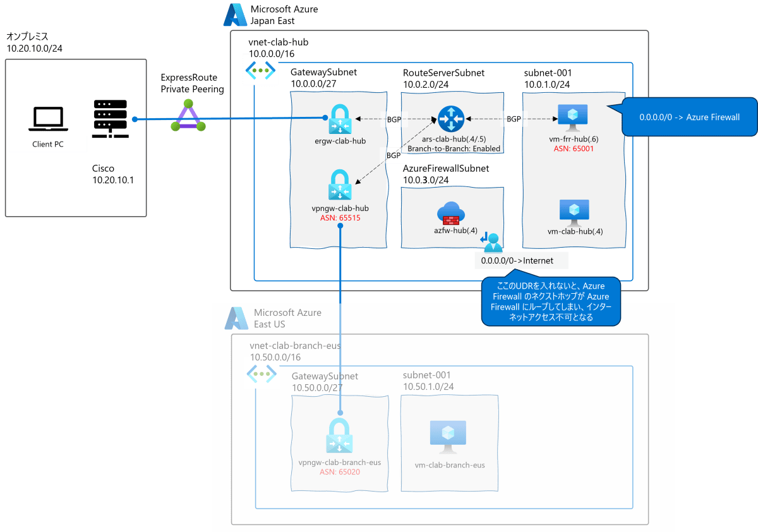Select the 'vnet-clab-branch-eus 10.50.0.0/16' label
The image size is (758, 532).
[296, 352]
